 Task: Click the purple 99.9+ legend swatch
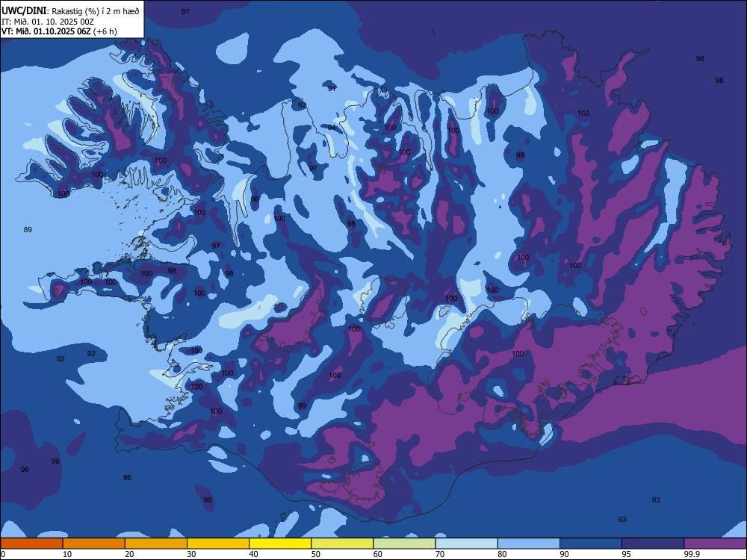coord(715,544)
